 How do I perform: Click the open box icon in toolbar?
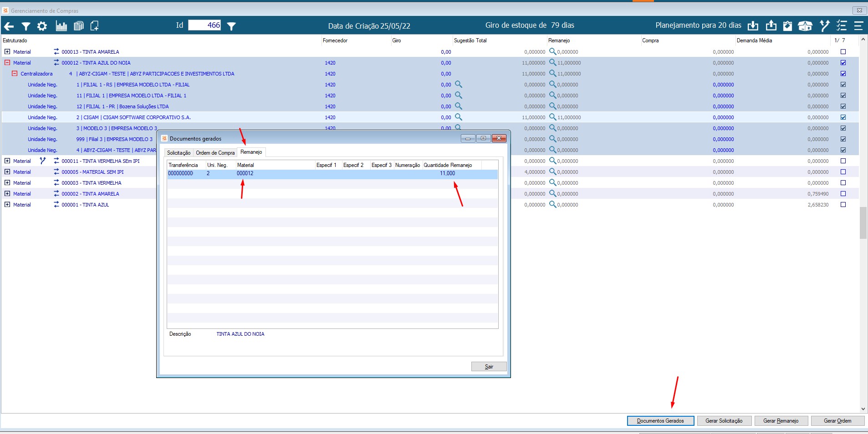(x=805, y=26)
